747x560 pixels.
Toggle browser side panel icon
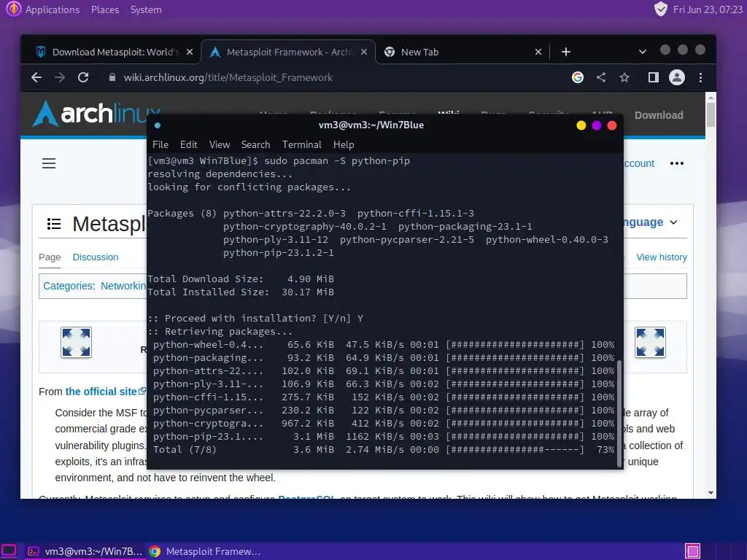tap(653, 77)
